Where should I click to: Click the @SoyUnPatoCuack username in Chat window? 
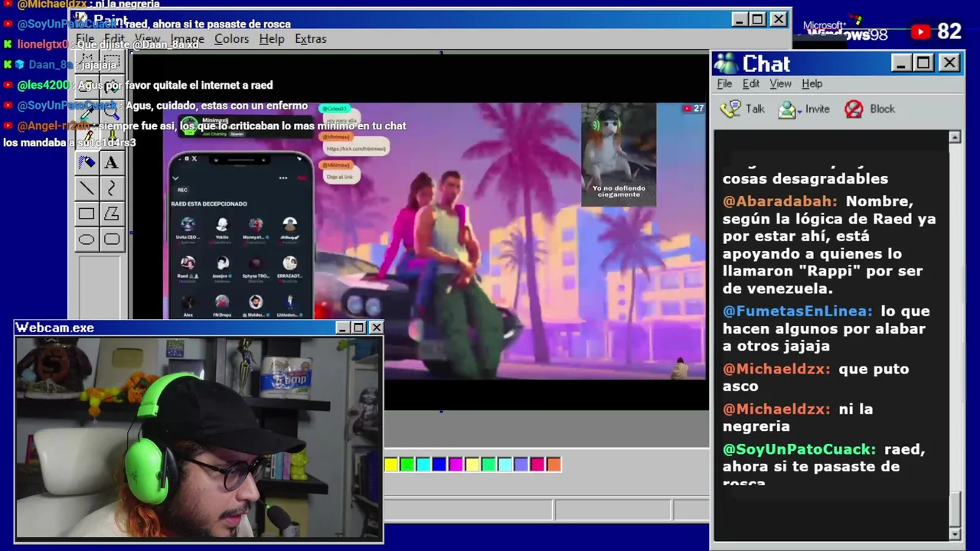coord(799,449)
